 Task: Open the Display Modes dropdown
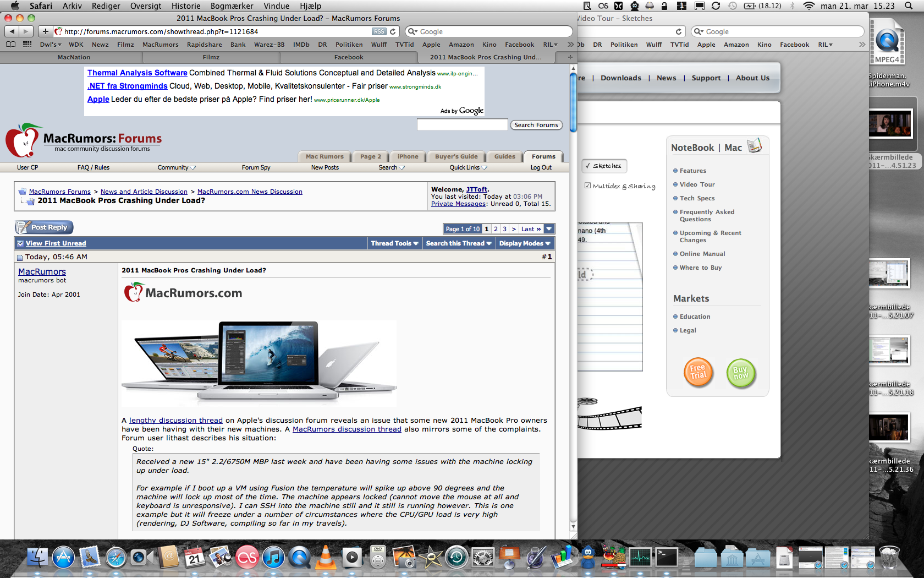point(525,243)
